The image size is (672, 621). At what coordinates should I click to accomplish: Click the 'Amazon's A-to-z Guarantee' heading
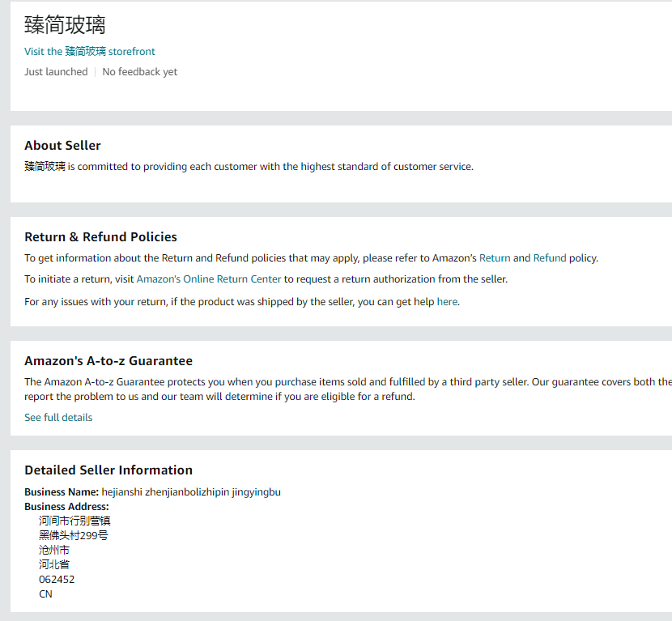pyautogui.click(x=108, y=361)
